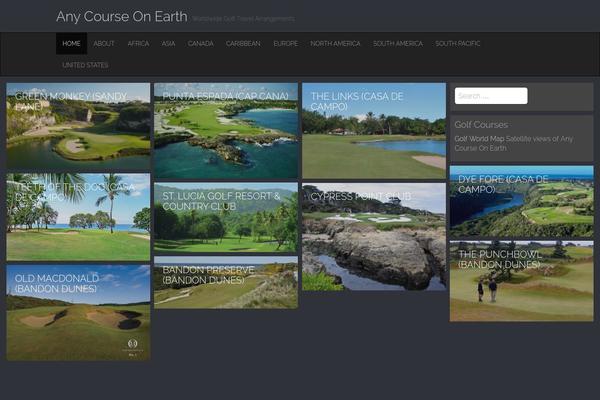Screen dimensions: 600x400
Task: Open the Caribbean menu item
Action: tap(243, 44)
